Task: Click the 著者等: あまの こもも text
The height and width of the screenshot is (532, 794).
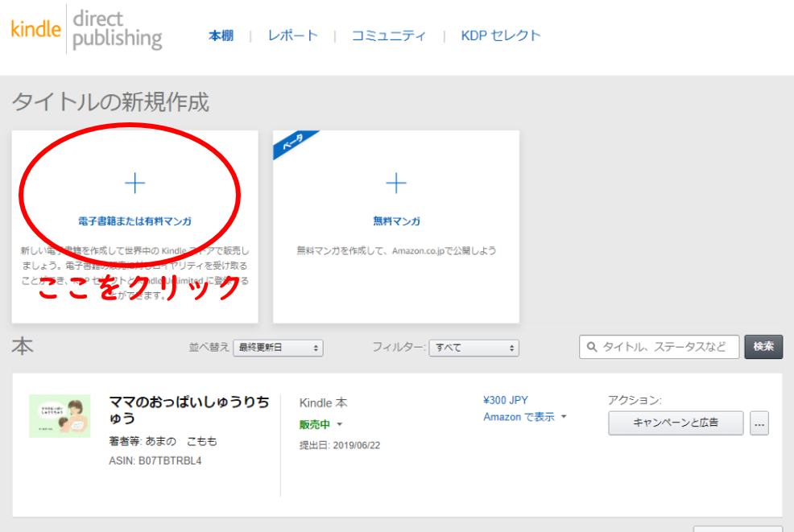Action: click(x=163, y=441)
